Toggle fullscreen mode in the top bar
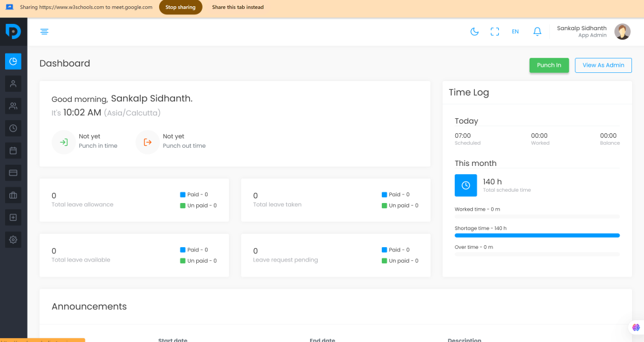The image size is (644, 342). (x=495, y=31)
